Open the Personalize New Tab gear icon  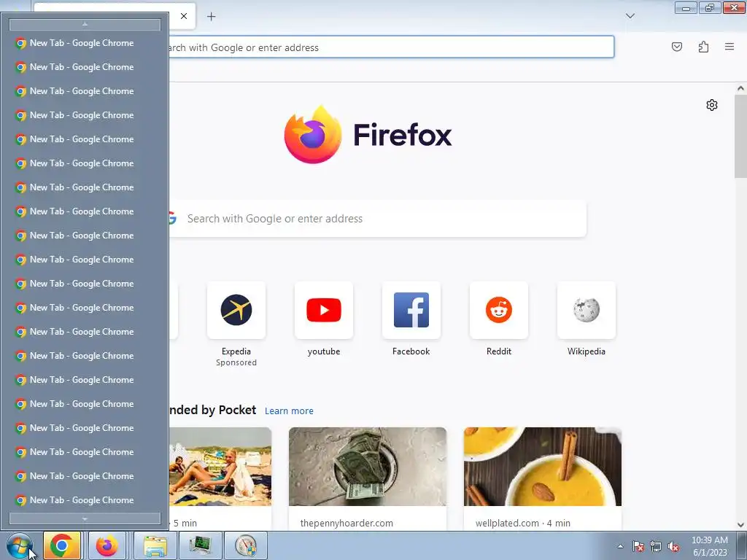coord(712,105)
